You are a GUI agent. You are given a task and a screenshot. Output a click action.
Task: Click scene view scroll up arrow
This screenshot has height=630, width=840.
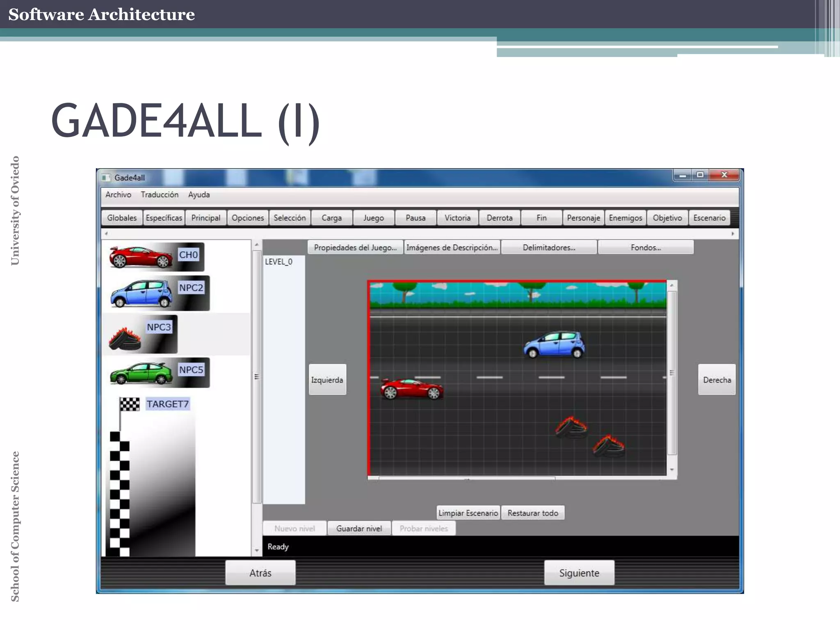click(672, 285)
